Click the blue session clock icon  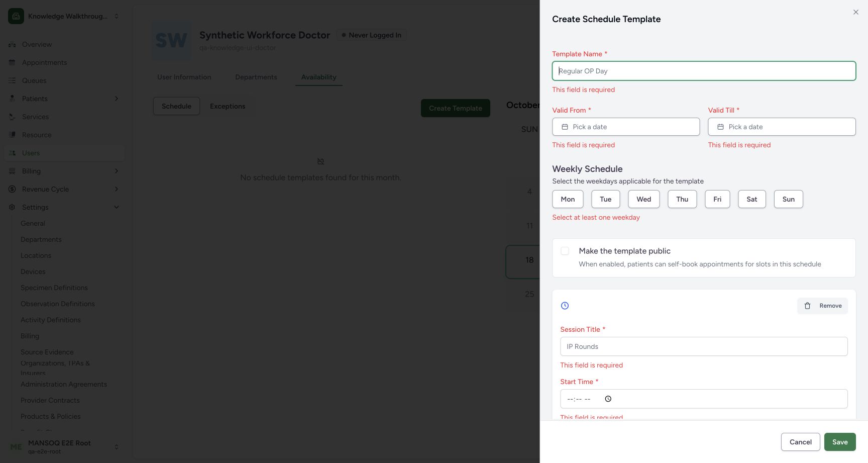tap(565, 306)
